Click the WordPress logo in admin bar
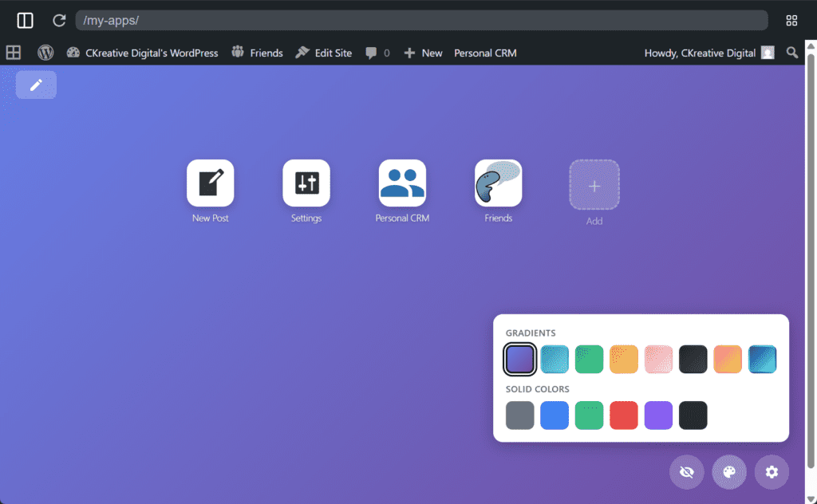 [45, 53]
